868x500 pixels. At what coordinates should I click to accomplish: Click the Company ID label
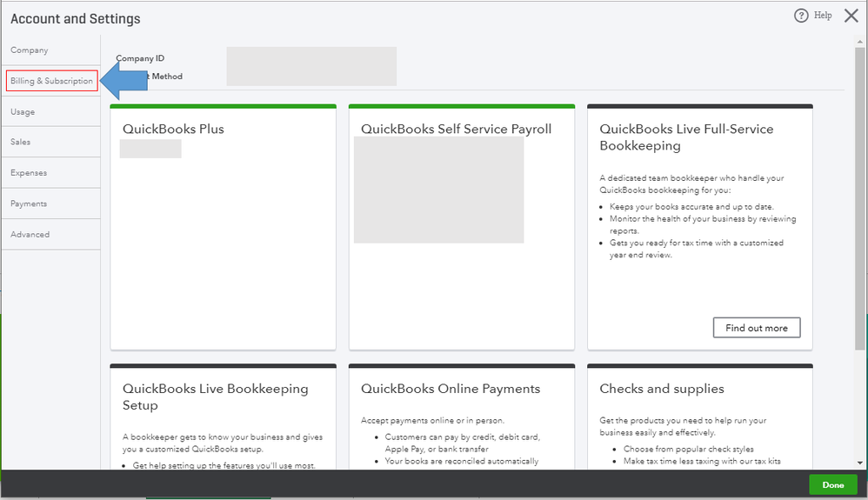click(140, 58)
